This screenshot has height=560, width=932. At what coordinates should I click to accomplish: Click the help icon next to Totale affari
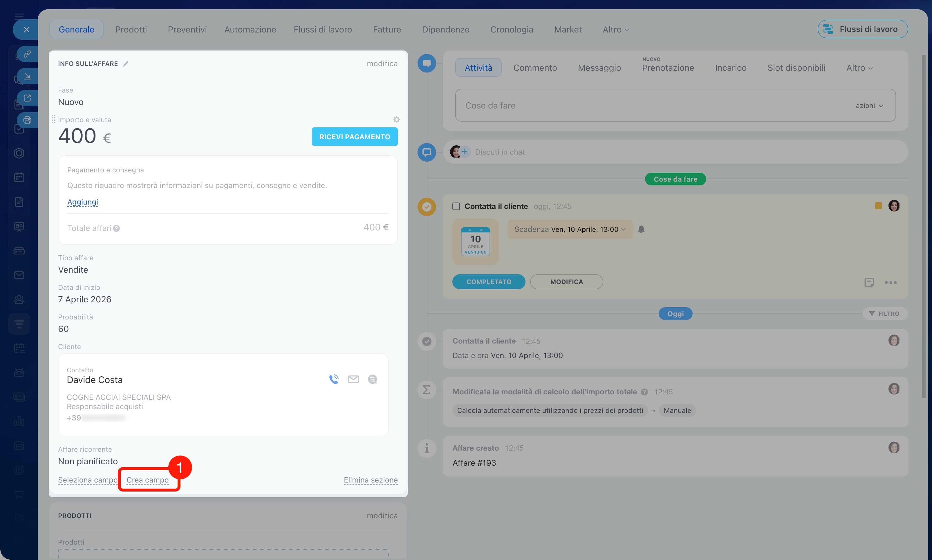coord(117,228)
